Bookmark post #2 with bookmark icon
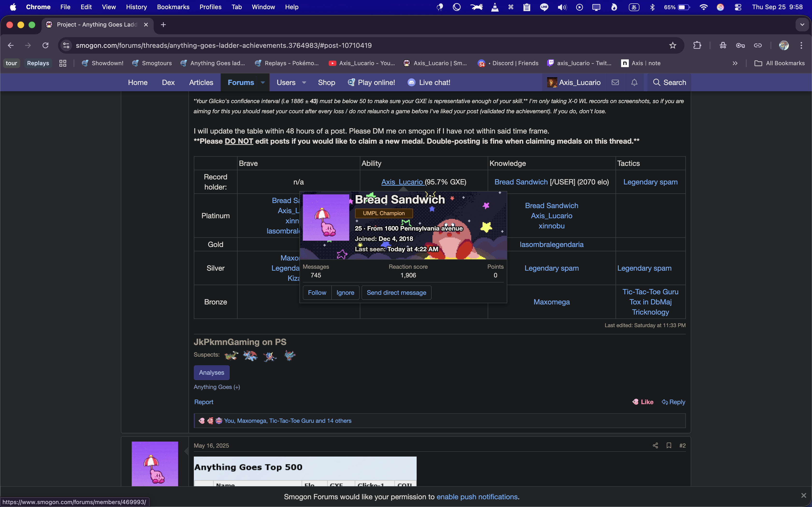The width and height of the screenshot is (812, 507). 669,445
